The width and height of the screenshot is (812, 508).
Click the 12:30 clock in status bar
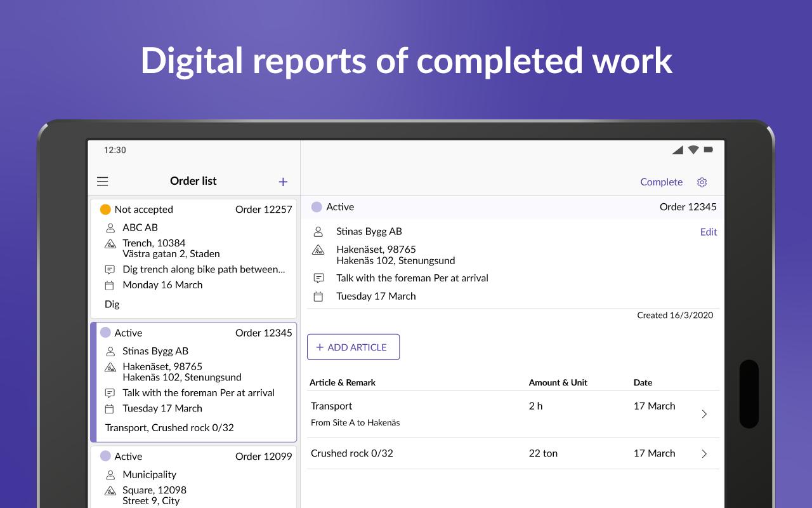click(x=115, y=150)
